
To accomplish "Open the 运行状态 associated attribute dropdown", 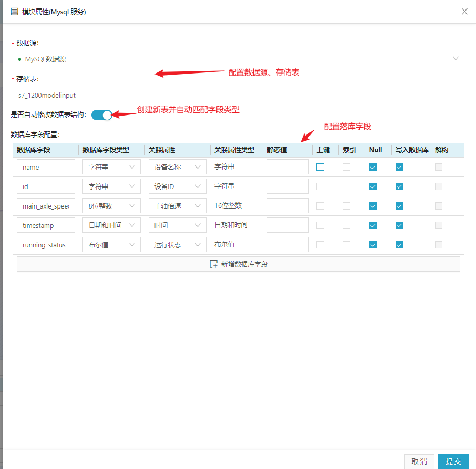I will point(178,245).
